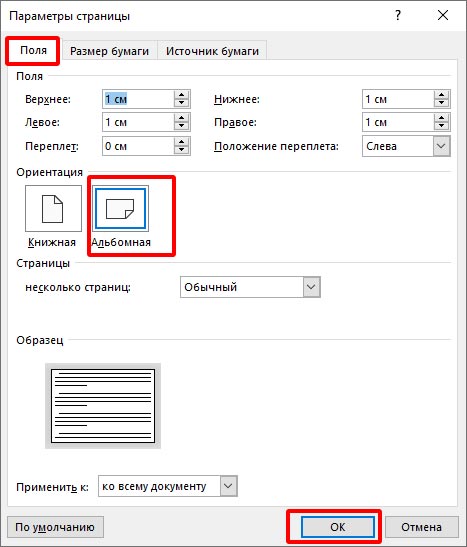
Task: Click the Страницы section heading
Action: [43, 263]
